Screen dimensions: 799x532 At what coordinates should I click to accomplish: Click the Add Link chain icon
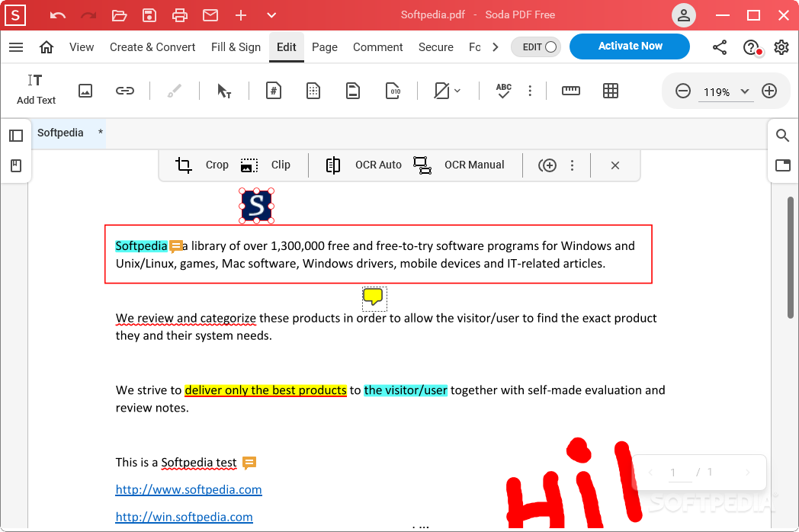(x=125, y=91)
